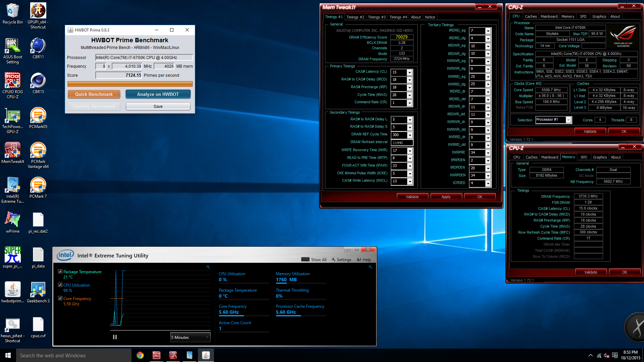Viewport: 644px width, 362px height.
Task: Open the pi_rec.dat2 file icon
Action: (38, 223)
